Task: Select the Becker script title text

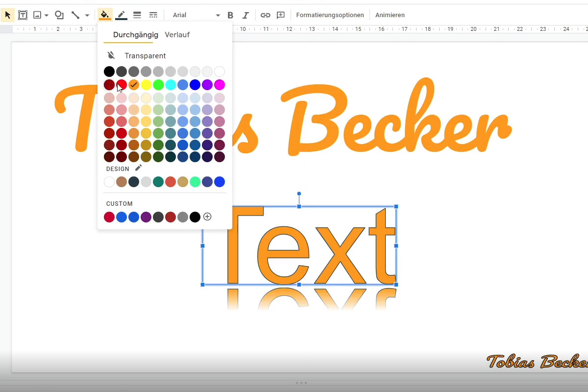Action: pyautogui.click(x=397, y=117)
